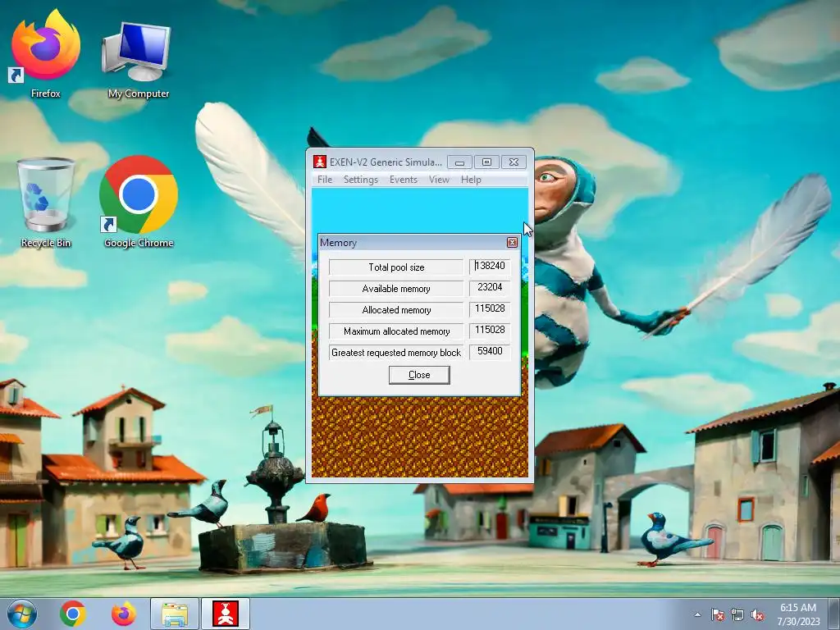This screenshot has width=840, height=630.
Task: Select the Recycle Bin desktop icon
Action: [x=46, y=203]
